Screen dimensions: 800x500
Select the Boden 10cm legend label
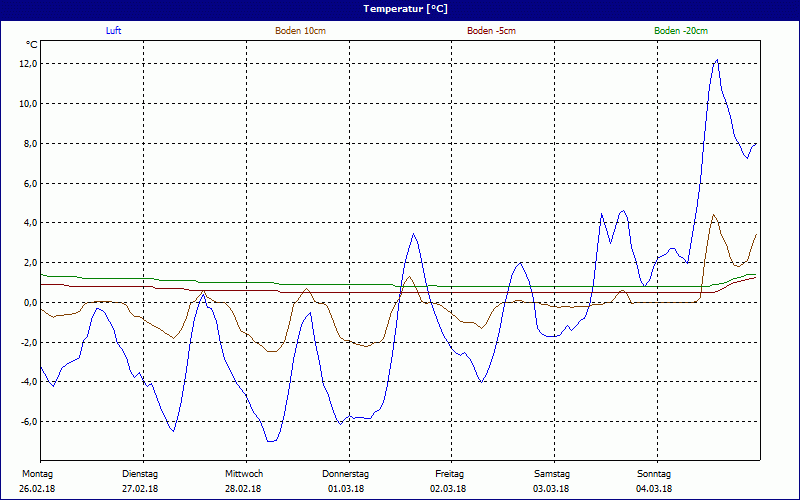pyautogui.click(x=300, y=31)
